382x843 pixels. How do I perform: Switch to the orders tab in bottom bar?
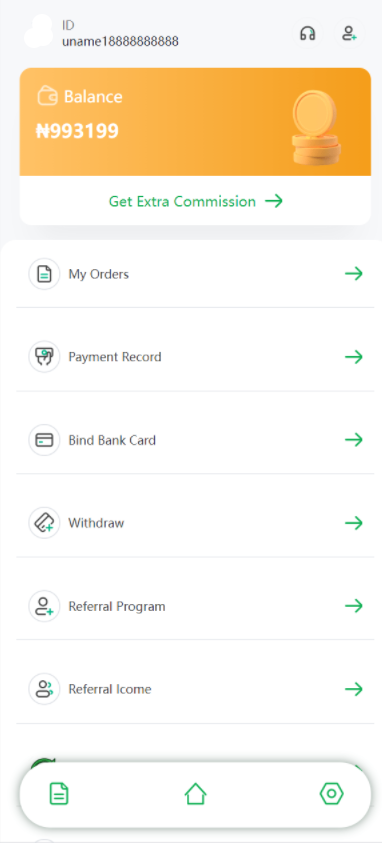59,794
